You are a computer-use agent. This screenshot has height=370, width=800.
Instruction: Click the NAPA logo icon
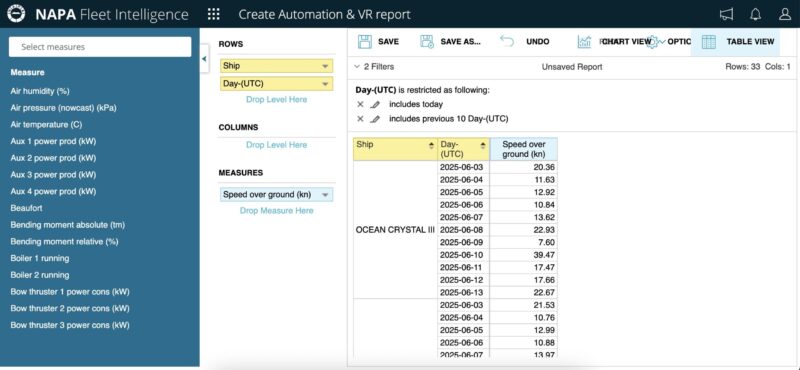pyautogui.click(x=16, y=14)
